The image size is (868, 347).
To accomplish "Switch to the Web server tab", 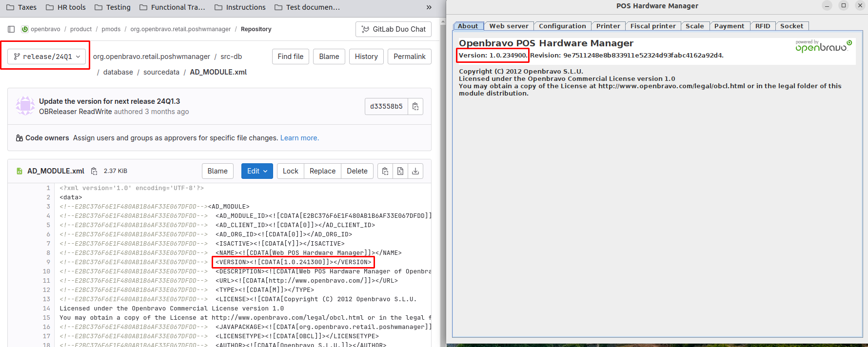I will 509,26.
